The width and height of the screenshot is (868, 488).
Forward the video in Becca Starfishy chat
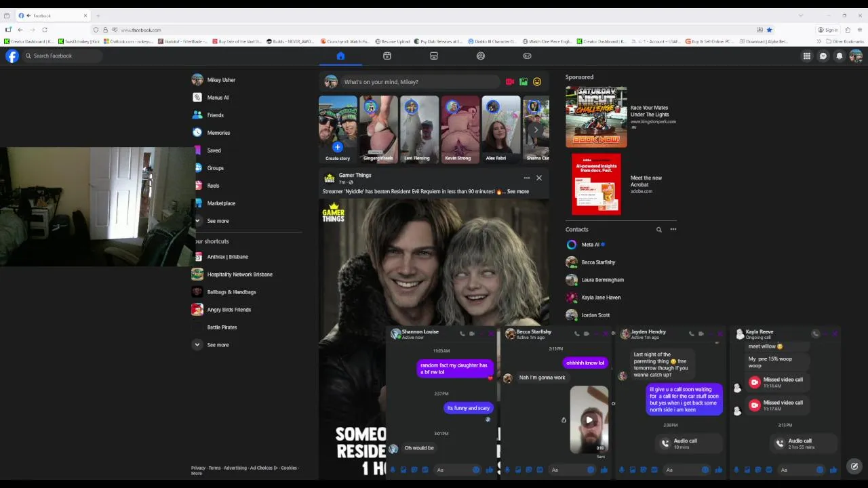(x=564, y=420)
